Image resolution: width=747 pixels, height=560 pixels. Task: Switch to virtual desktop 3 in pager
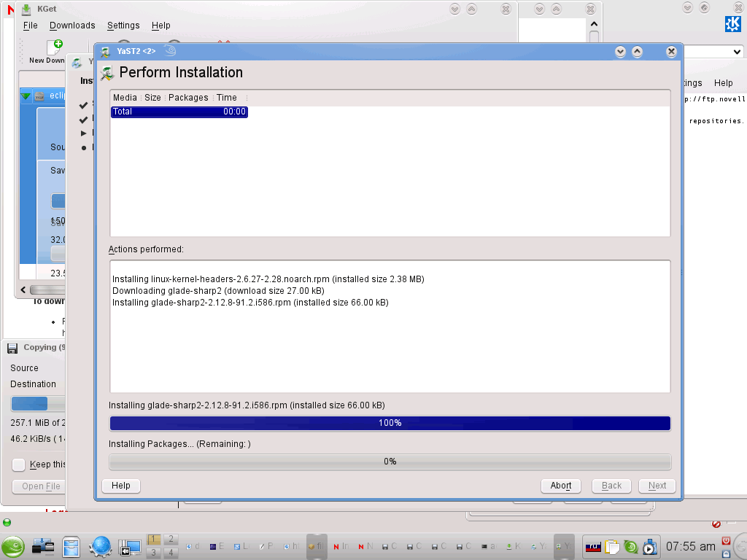pyautogui.click(x=153, y=553)
